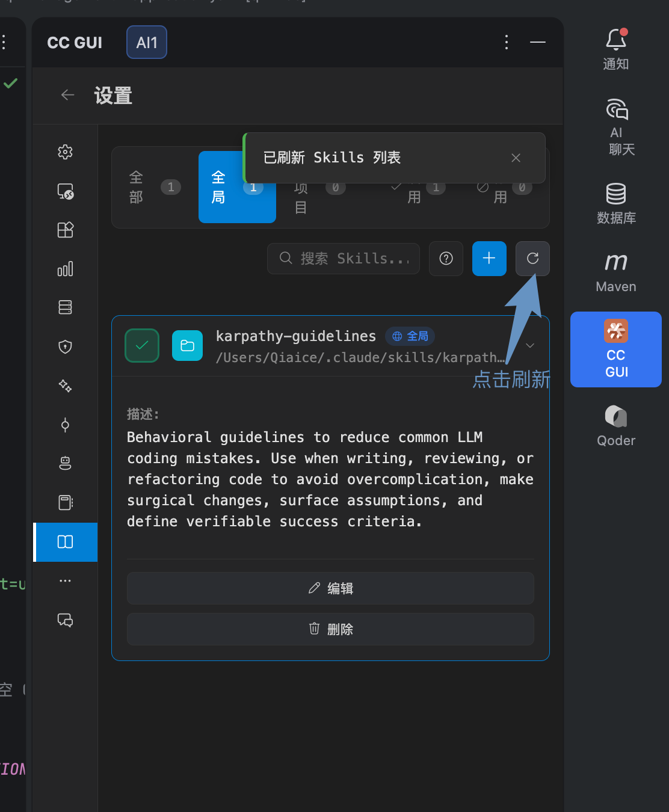Image resolution: width=669 pixels, height=812 pixels.
Task: Open the AI 聊天 panel
Action: [x=617, y=127]
